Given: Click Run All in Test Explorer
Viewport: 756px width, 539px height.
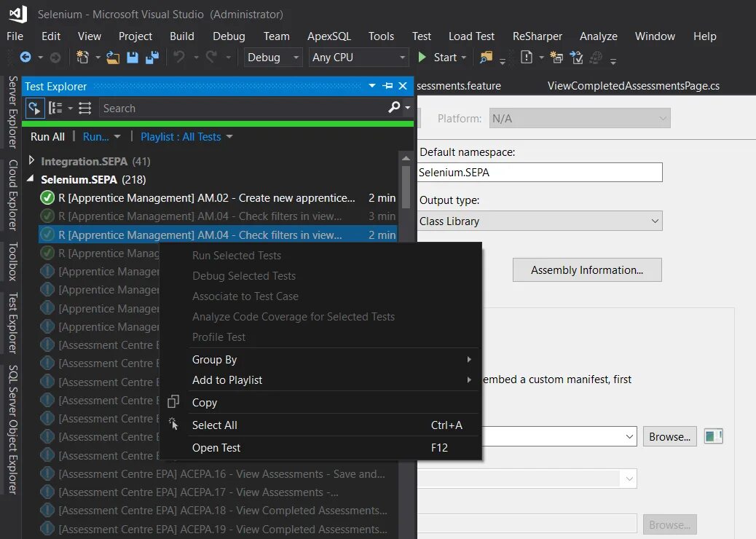Looking at the screenshot, I should pos(47,137).
